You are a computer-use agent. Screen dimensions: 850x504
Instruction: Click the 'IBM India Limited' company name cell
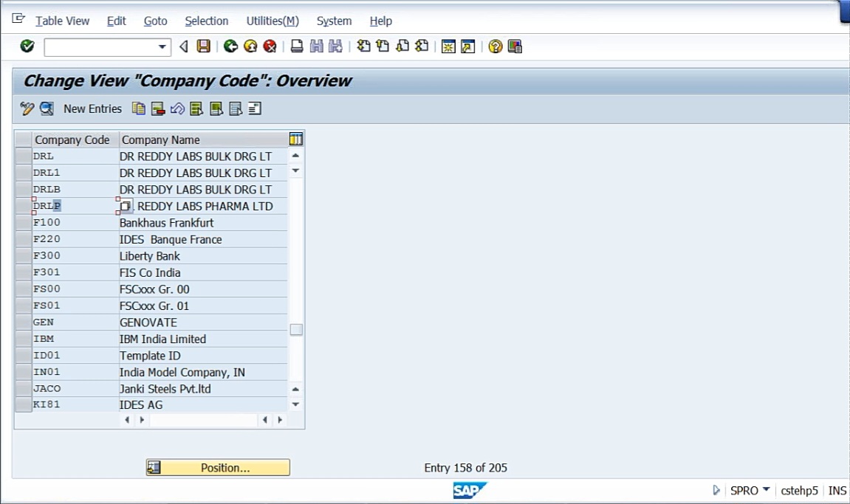click(203, 339)
